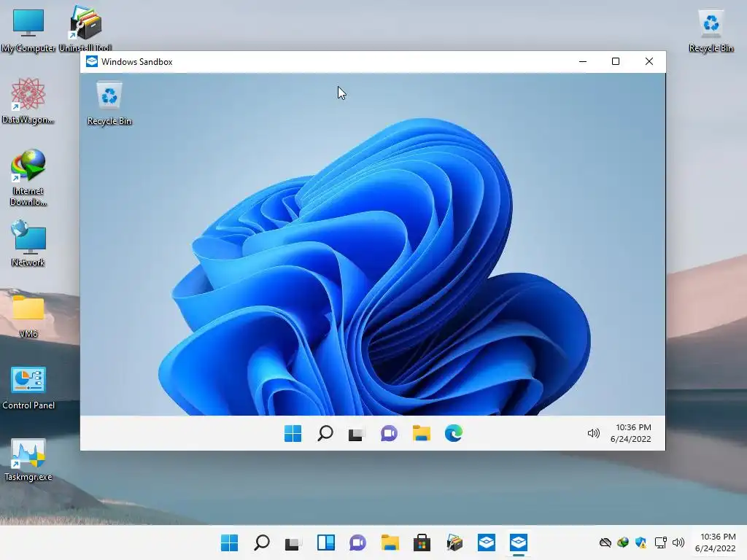Open Uninstall Tool from host taskbar

(x=454, y=542)
